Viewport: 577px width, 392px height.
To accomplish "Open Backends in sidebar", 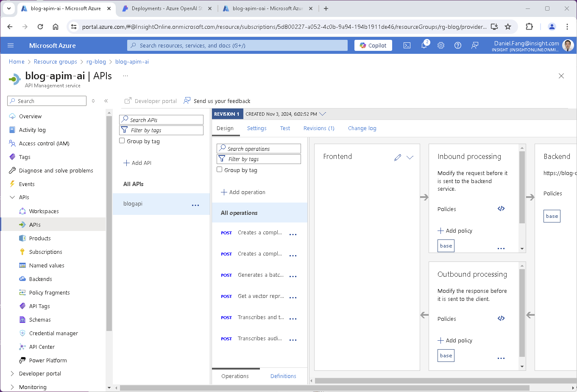I will [x=40, y=279].
